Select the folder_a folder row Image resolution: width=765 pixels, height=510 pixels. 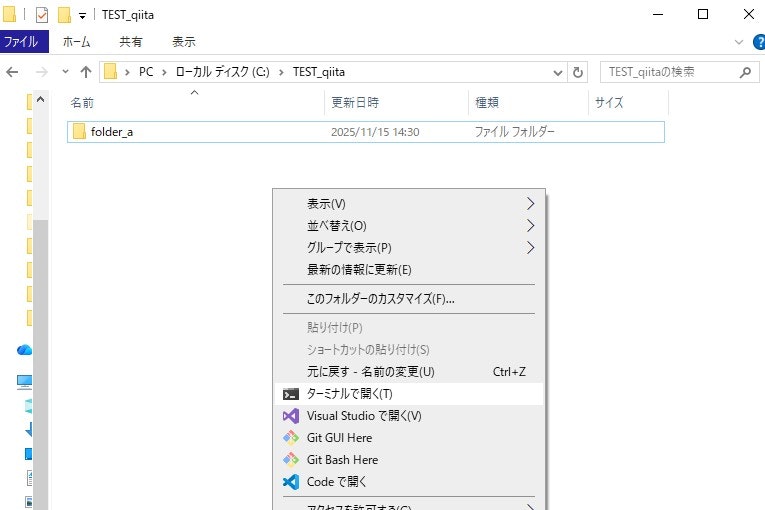(365, 132)
